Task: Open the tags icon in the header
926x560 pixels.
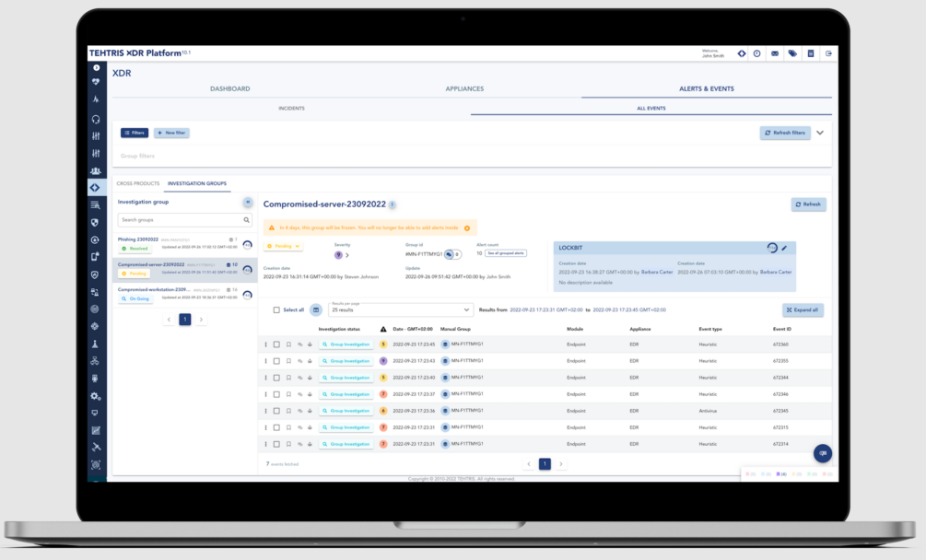Action: pyautogui.click(x=792, y=53)
